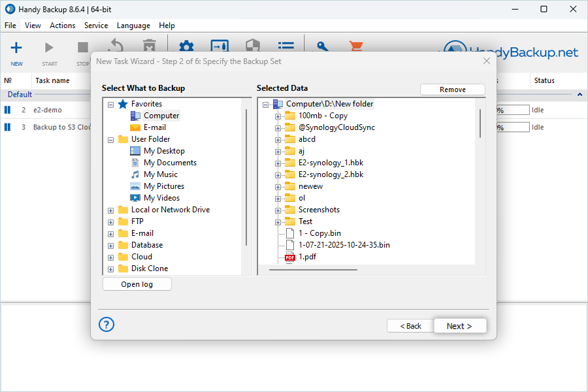Expand the E-mail folder node

110,234
